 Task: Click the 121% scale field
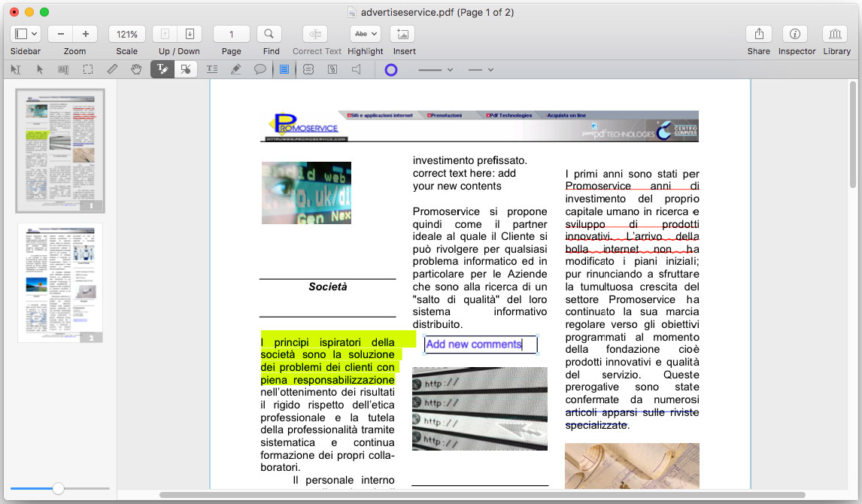pos(127,34)
